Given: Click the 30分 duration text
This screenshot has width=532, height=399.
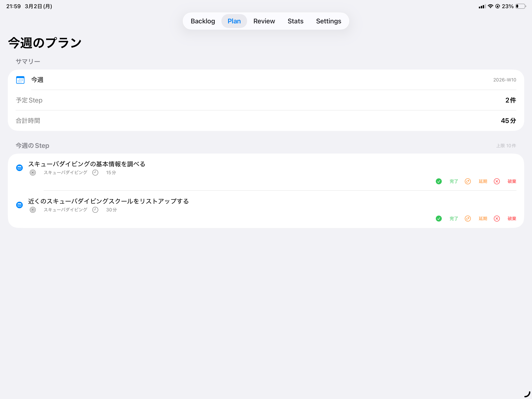Looking at the screenshot, I should 112,210.
